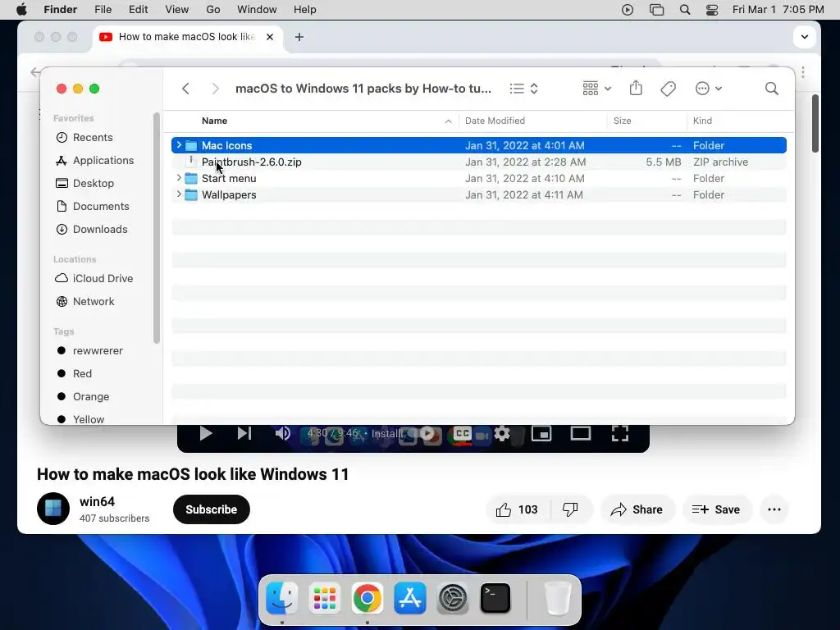
Task: Open the win64 channel name link
Action: [x=97, y=502]
